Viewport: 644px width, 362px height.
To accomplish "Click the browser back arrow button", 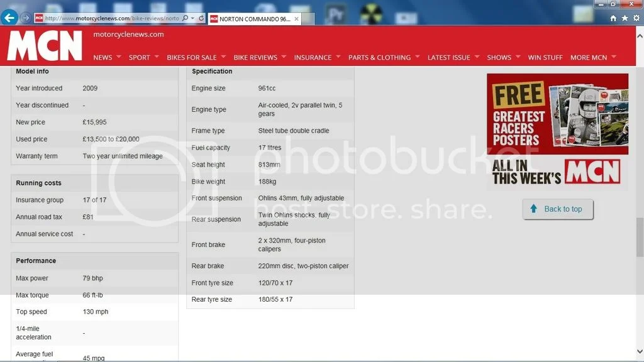I will 9,18.
